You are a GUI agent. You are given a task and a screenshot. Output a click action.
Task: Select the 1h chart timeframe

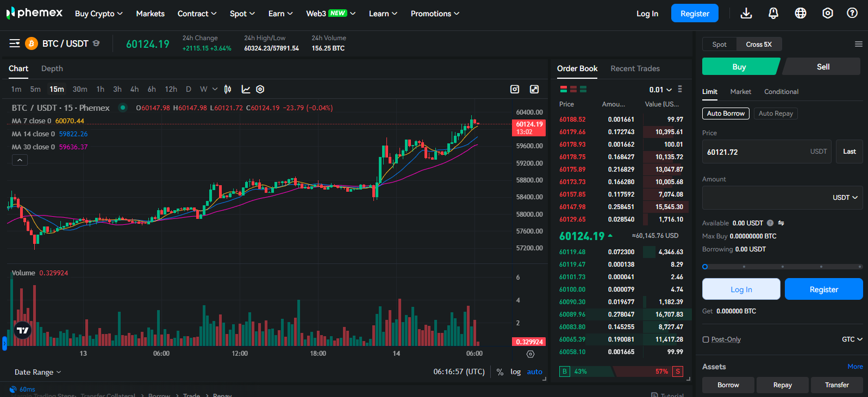[100, 89]
